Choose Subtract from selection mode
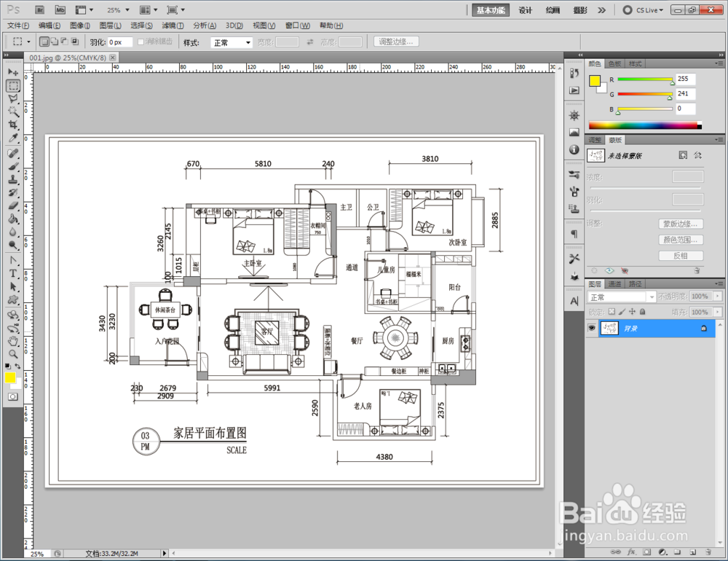The width and height of the screenshot is (728, 561). tap(65, 42)
